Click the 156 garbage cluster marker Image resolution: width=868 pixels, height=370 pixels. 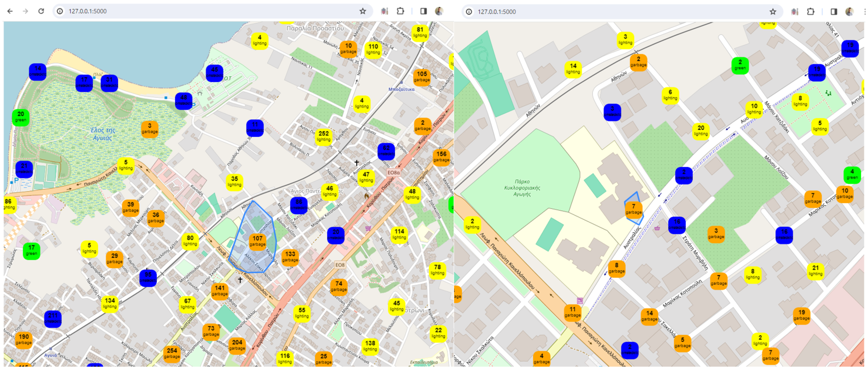pos(441,157)
